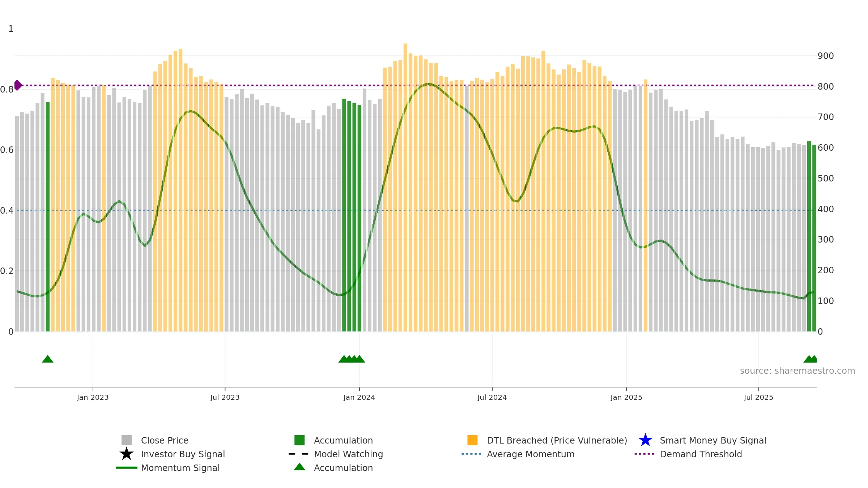Image resolution: width=868 pixels, height=488 pixels.
Task: Click the Jul 2023 axis label
Action: 225,398
